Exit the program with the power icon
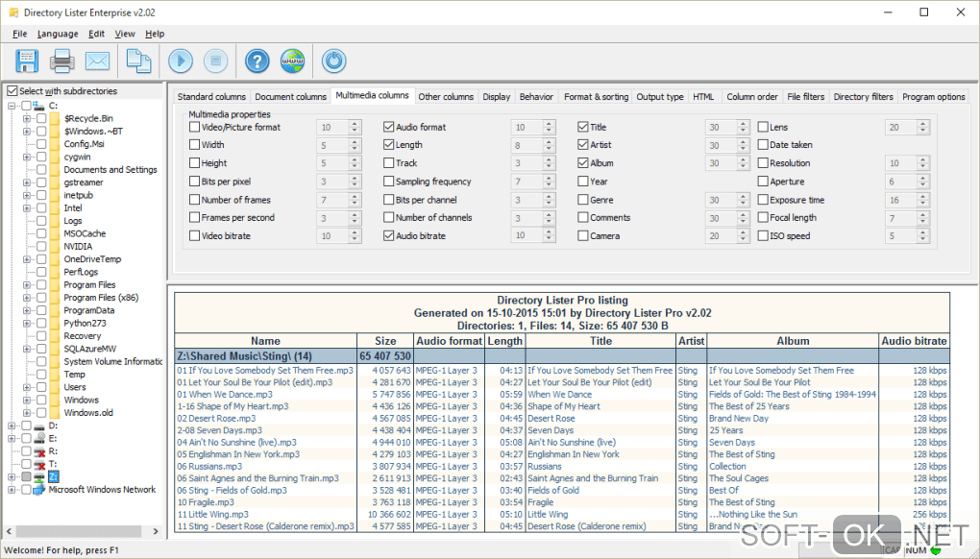Viewport: 980px width, 559px height. click(x=333, y=61)
